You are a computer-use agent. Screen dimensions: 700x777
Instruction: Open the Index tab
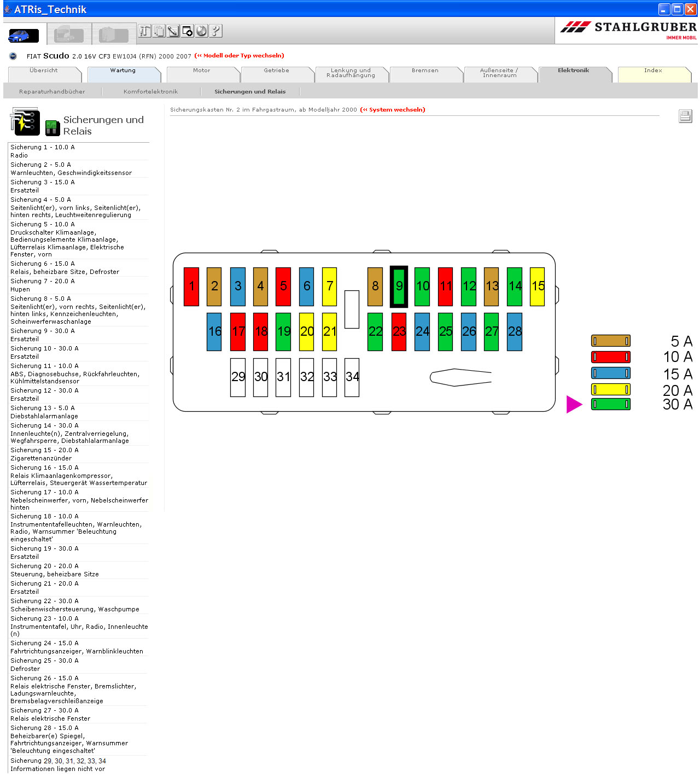coord(653,71)
